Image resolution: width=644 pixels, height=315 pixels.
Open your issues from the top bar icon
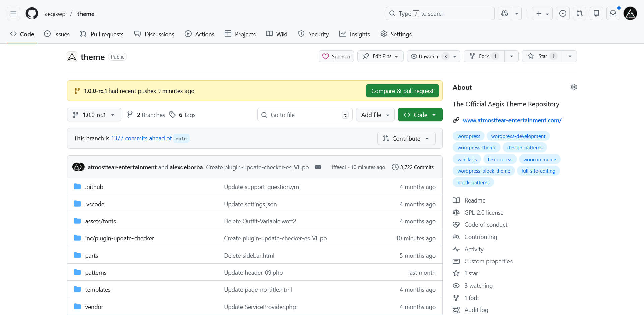point(562,13)
